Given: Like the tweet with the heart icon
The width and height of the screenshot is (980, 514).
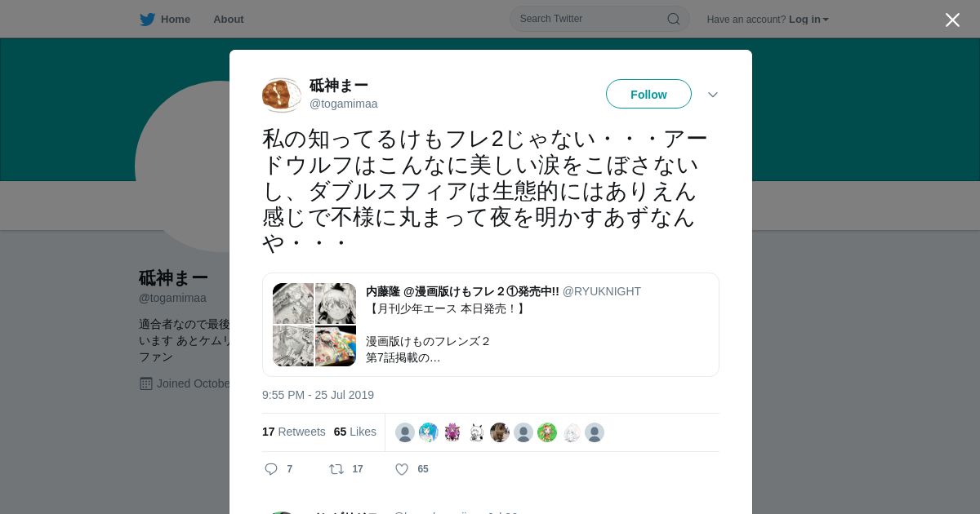Looking at the screenshot, I should tap(402, 469).
